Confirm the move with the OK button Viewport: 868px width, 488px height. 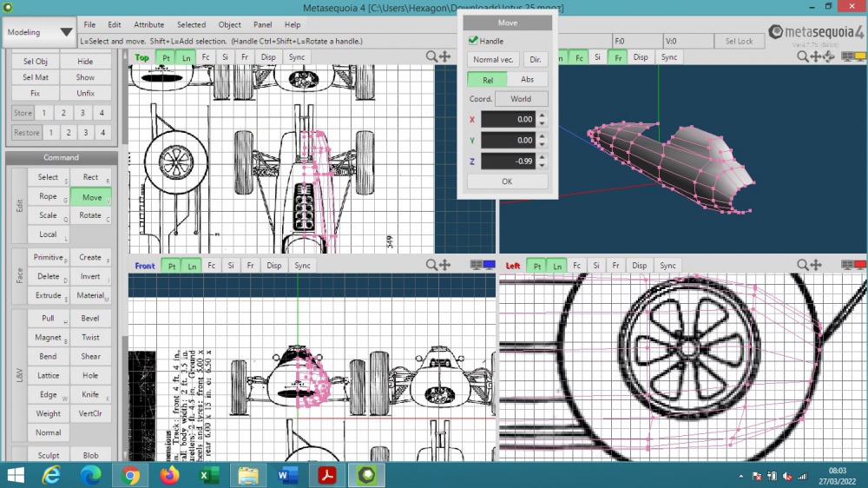click(507, 181)
